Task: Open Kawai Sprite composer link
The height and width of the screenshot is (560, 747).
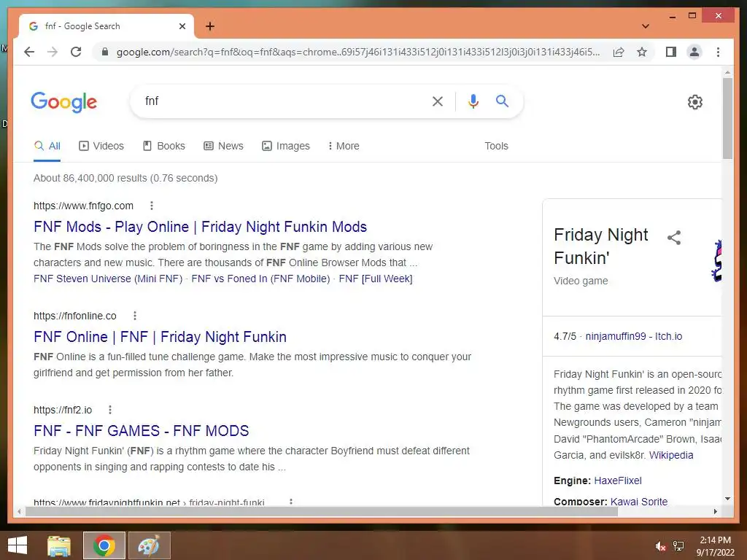Action: [x=639, y=502]
